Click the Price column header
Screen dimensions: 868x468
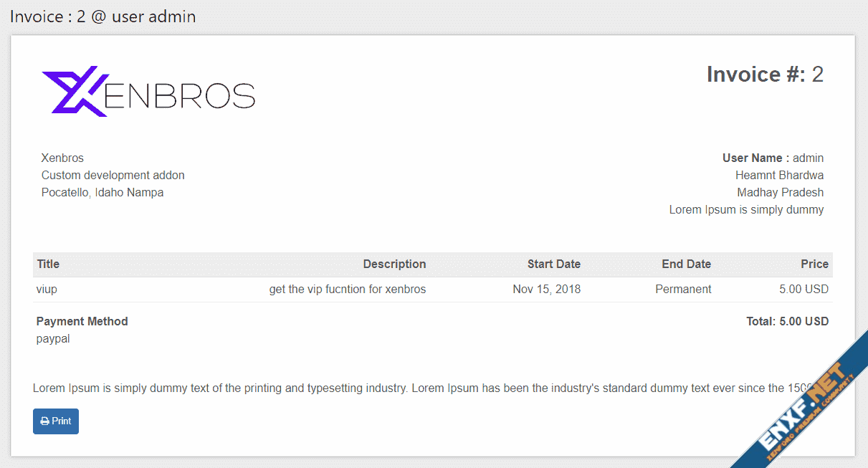(814, 264)
